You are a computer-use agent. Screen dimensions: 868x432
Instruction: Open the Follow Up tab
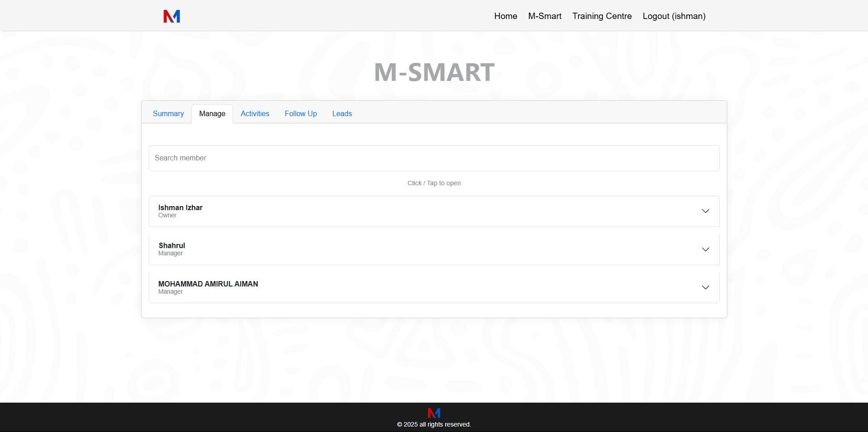300,113
